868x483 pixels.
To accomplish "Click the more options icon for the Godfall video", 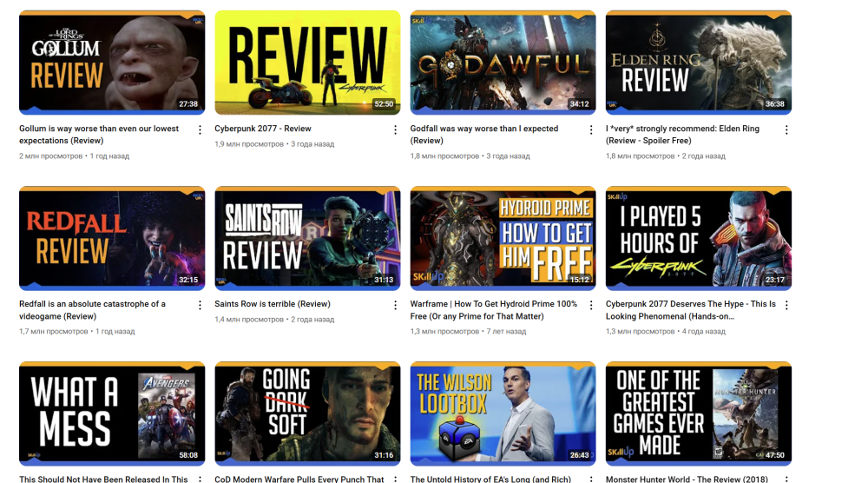I will [591, 129].
